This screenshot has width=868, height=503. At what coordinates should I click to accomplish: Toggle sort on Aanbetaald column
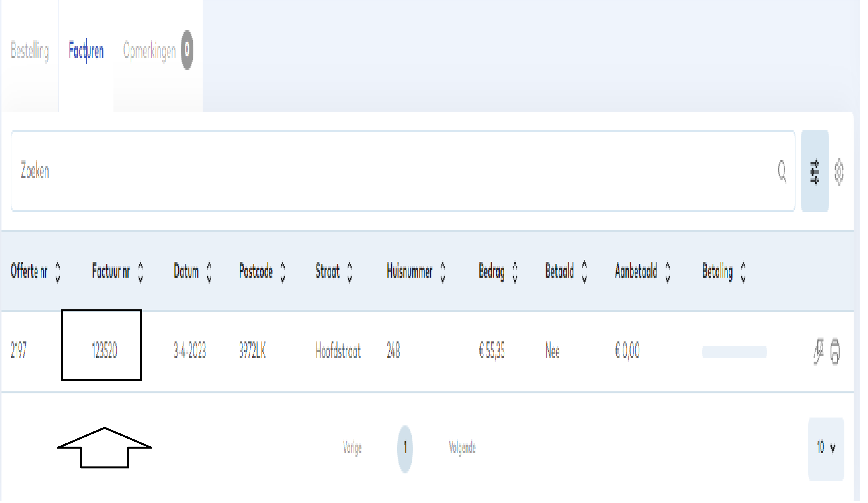click(x=668, y=272)
